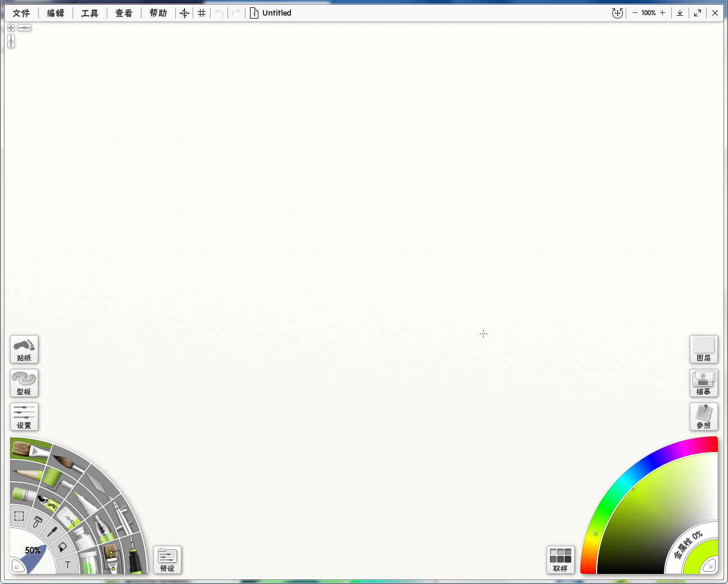Collapse the tool picker wheel
This screenshot has height=584, width=728.
click(18, 566)
